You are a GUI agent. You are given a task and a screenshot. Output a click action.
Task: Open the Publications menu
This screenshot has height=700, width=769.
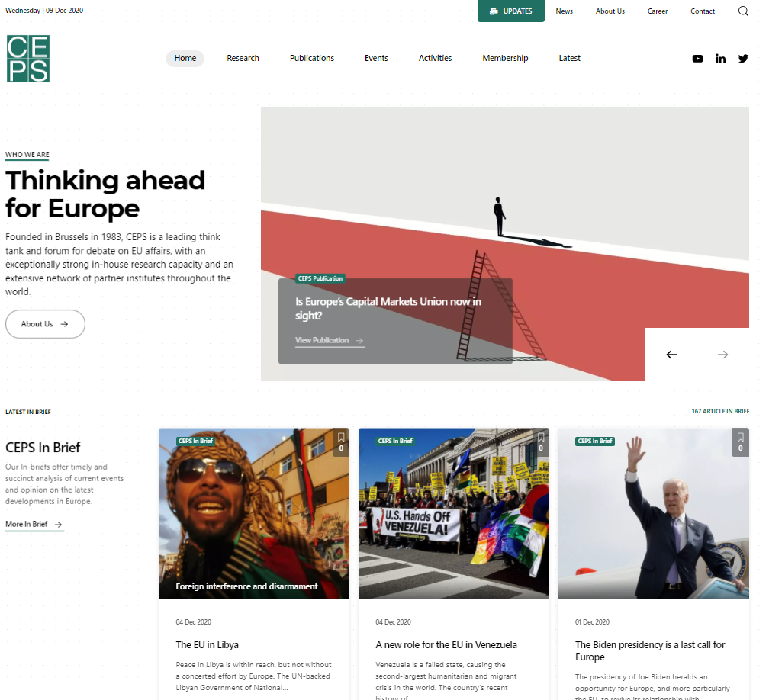[312, 58]
